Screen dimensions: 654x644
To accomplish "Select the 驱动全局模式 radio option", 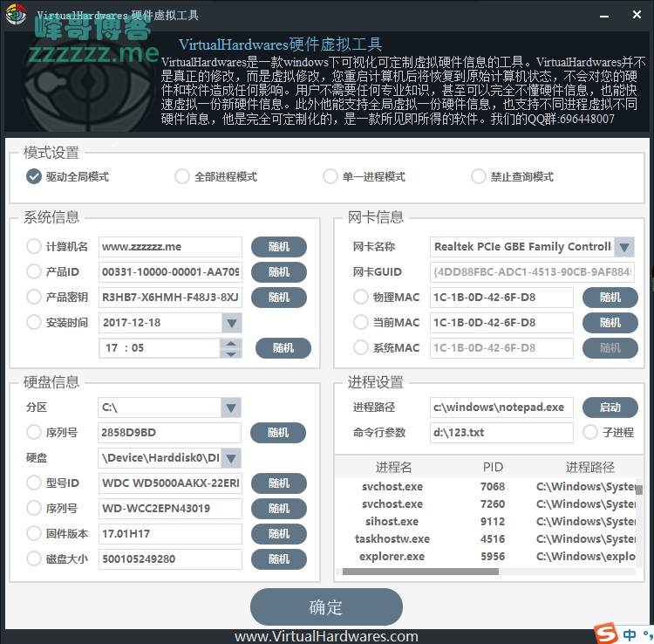I will [x=34, y=176].
